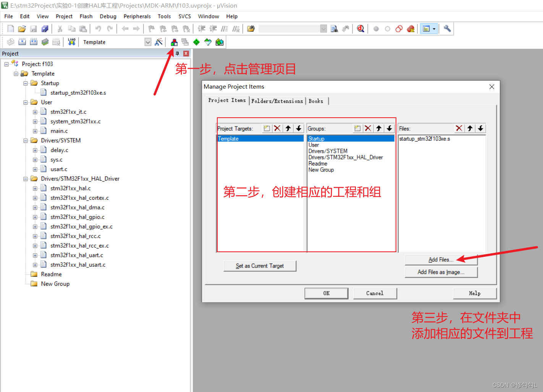Open find text combo box dropdown
Viewport: 543px width, 392px height.
[x=323, y=29]
